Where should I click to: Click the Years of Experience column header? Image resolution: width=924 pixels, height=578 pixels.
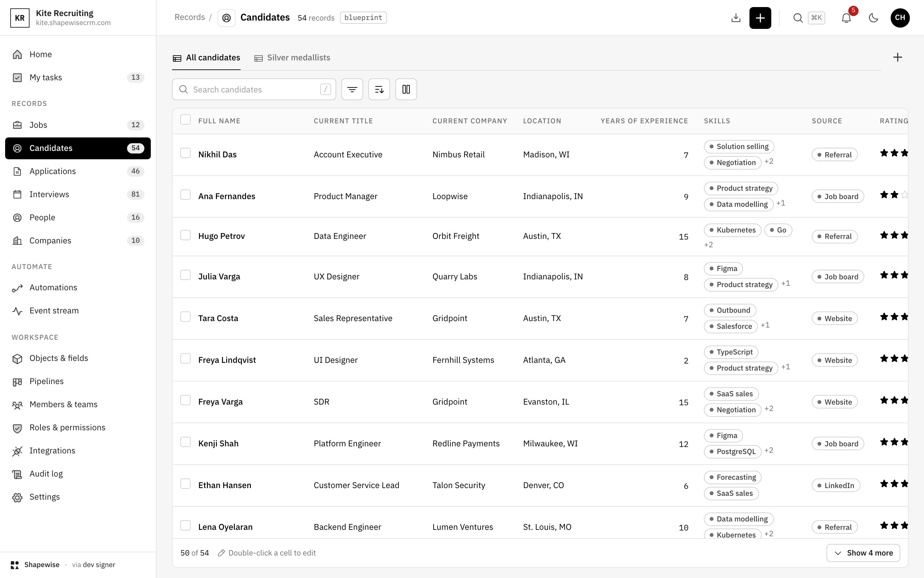click(644, 121)
